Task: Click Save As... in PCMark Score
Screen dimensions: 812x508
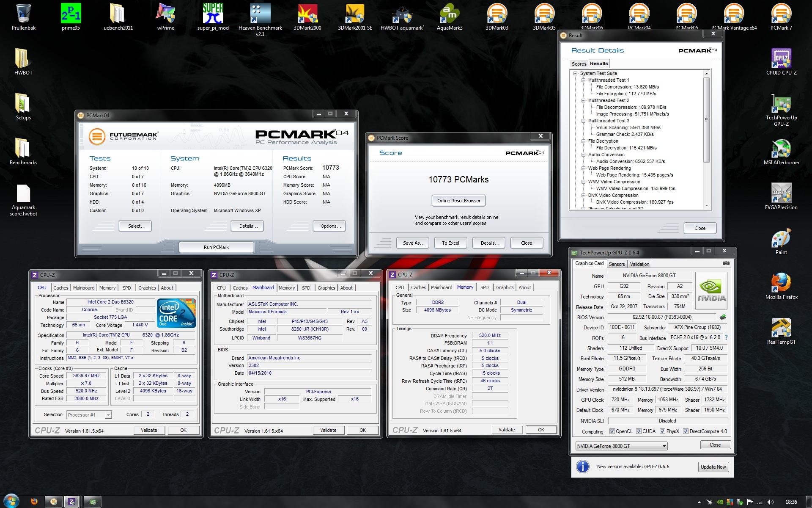Action: click(x=413, y=243)
